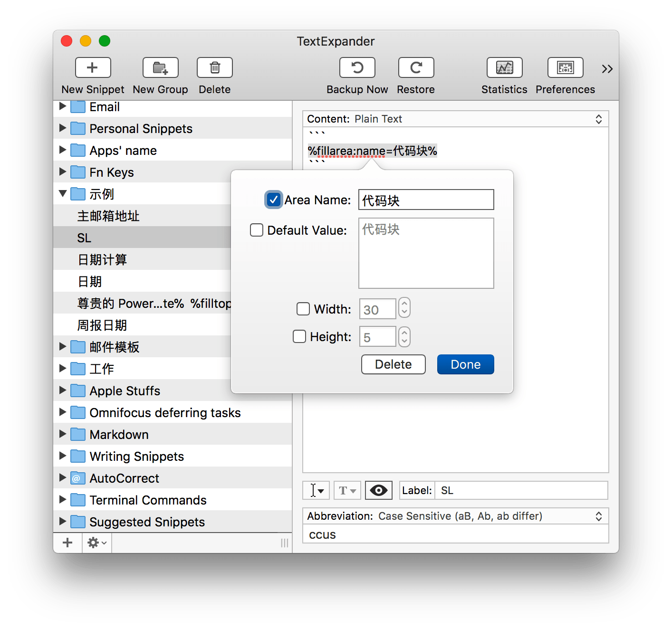This screenshot has width=672, height=629.
Task: Click the Delete button in popover
Action: pos(393,364)
